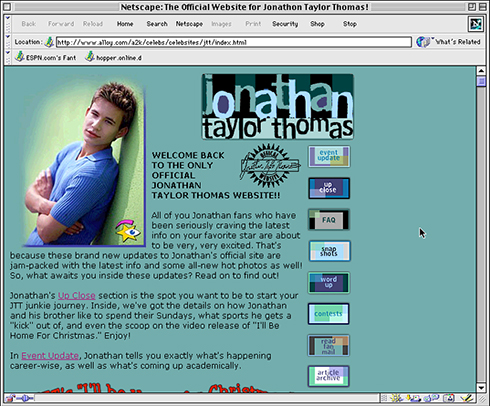Open the Address Book component bar icon

point(449,398)
